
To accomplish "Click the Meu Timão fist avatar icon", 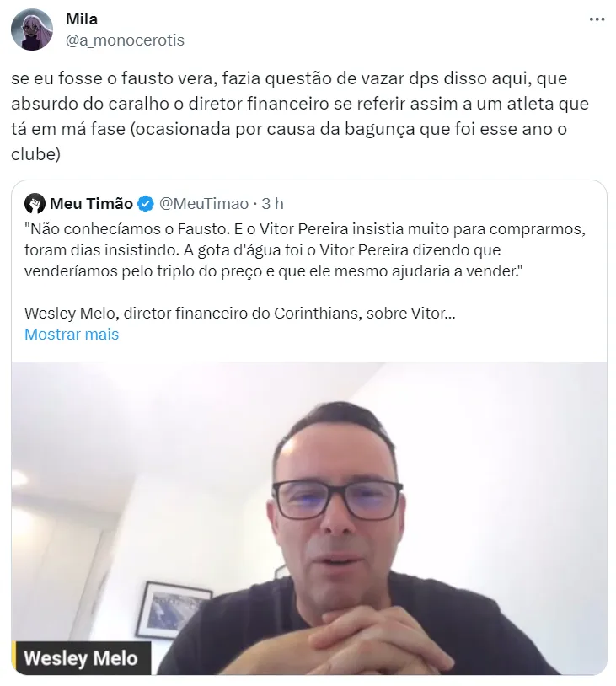I will pos(35,203).
